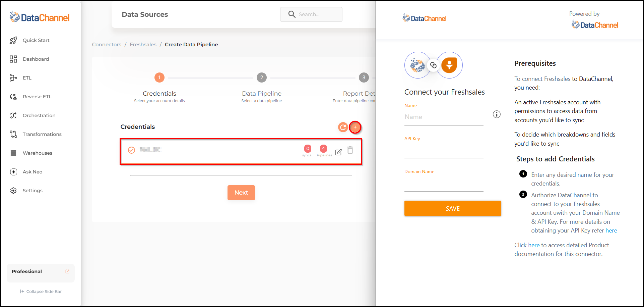Screen dimensions: 644x307
Task: Open the Ask Neo icon
Action: pyautogui.click(x=13, y=172)
